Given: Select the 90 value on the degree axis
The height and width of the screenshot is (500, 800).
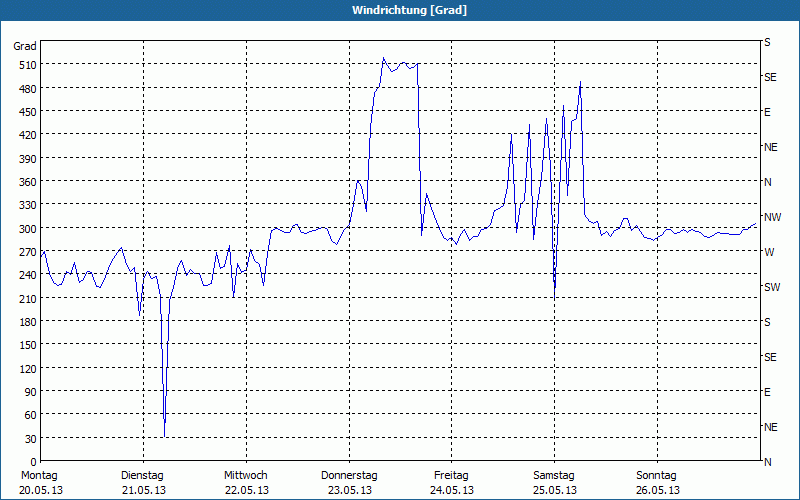Looking at the screenshot, I should (x=31, y=392).
